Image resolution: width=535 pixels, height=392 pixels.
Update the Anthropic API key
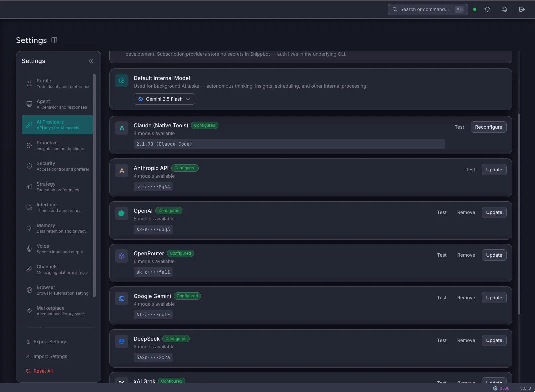494,170
